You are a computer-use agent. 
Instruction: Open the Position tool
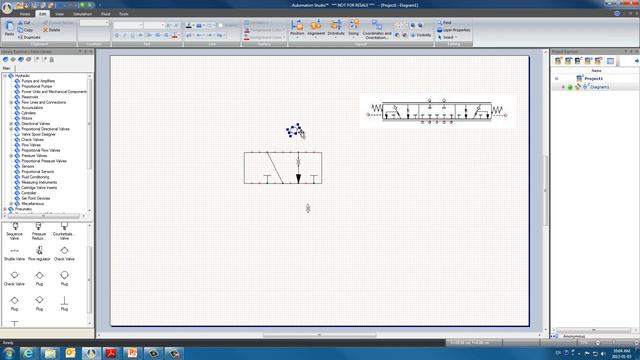[297, 28]
